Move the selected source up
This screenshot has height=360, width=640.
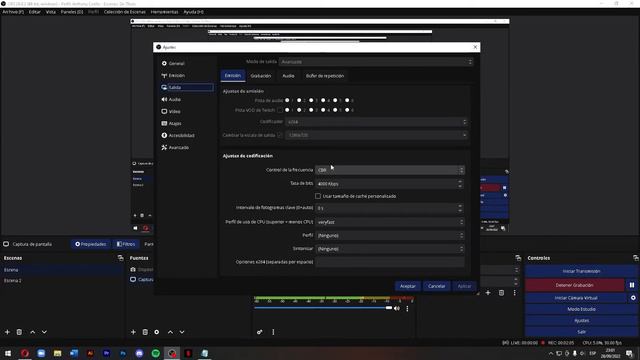pyautogui.click(x=170, y=332)
